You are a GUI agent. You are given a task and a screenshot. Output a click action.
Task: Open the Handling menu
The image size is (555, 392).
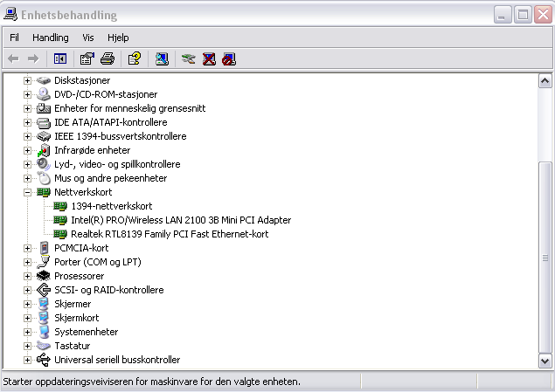(x=51, y=38)
